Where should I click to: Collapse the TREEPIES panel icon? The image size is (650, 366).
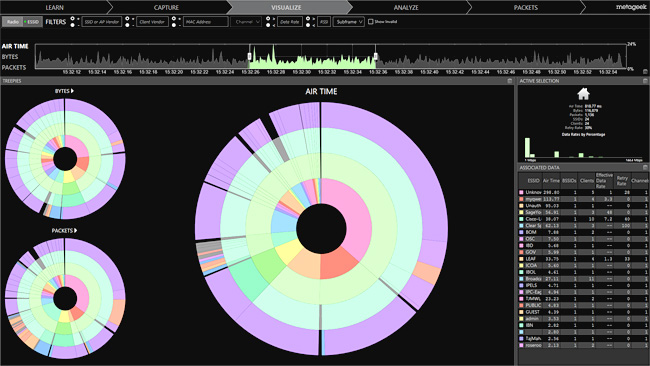pyautogui.click(x=510, y=81)
